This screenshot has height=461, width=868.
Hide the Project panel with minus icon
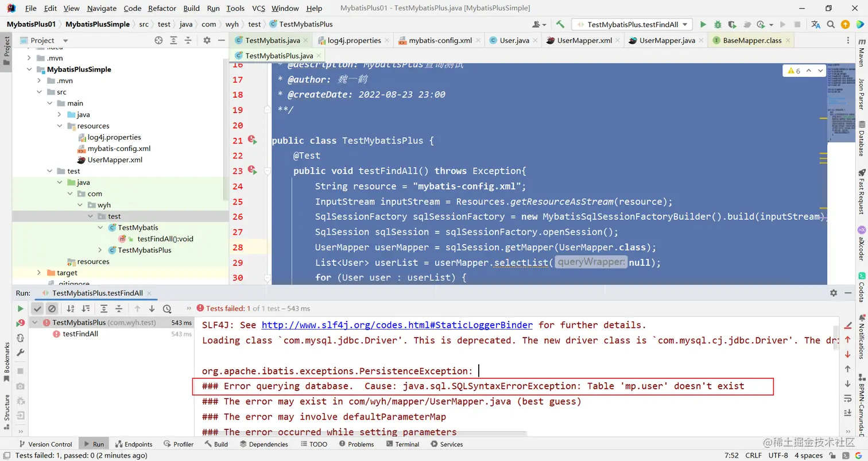point(221,40)
